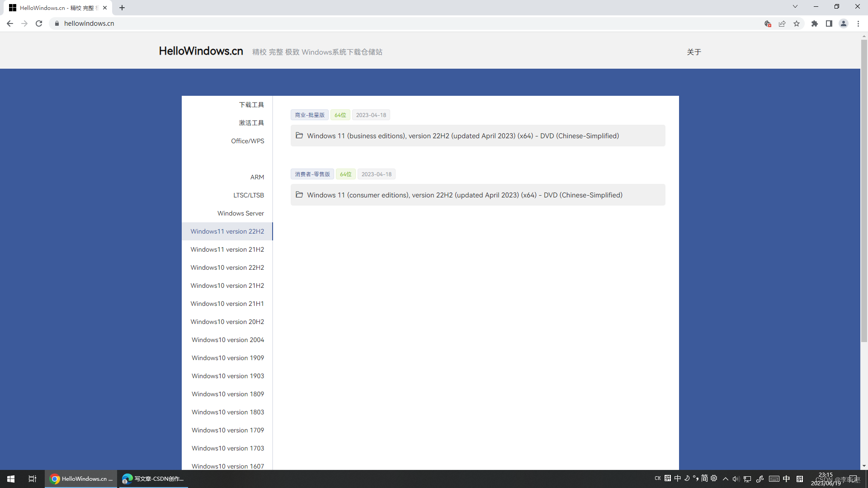Select Windows10 version 22H2 in sidebar
The width and height of the screenshot is (868, 488).
227,267
